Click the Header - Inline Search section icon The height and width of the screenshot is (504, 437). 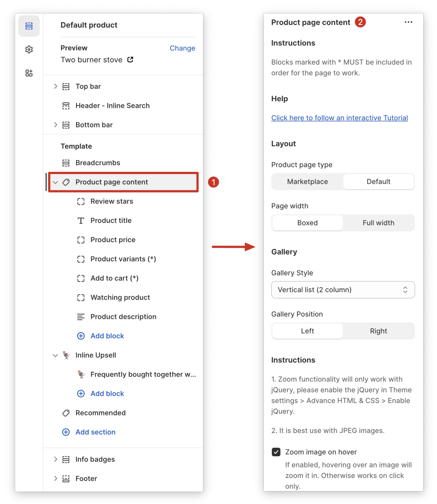(x=66, y=106)
